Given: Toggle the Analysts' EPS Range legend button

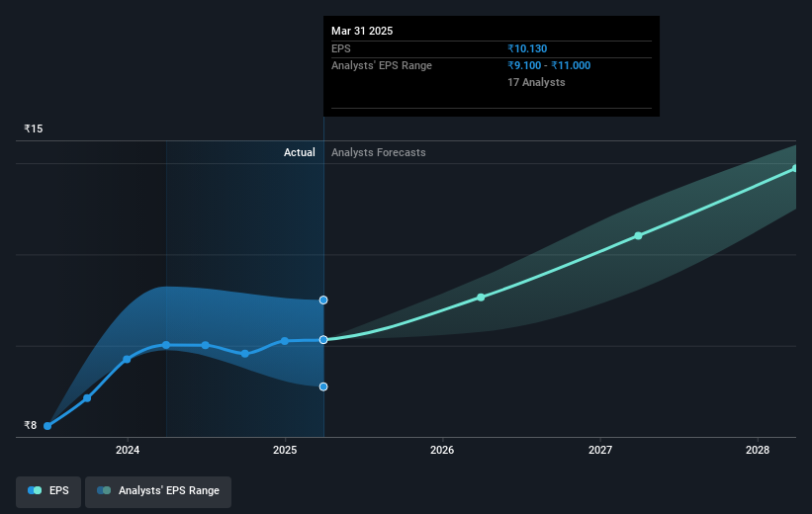Looking at the screenshot, I should [158, 491].
